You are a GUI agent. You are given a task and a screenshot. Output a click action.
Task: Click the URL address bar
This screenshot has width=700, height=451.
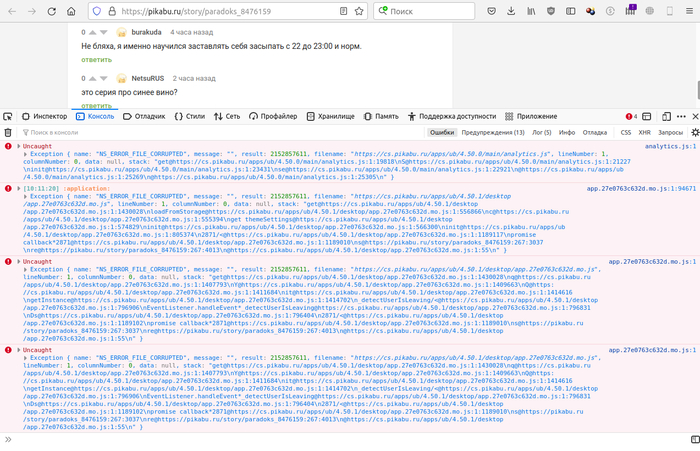tap(228, 11)
